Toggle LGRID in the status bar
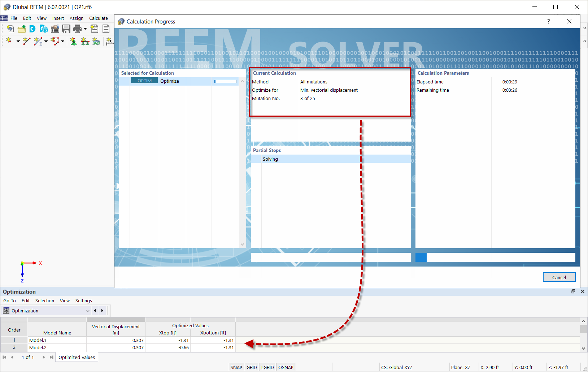The image size is (588, 372). tap(267, 367)
